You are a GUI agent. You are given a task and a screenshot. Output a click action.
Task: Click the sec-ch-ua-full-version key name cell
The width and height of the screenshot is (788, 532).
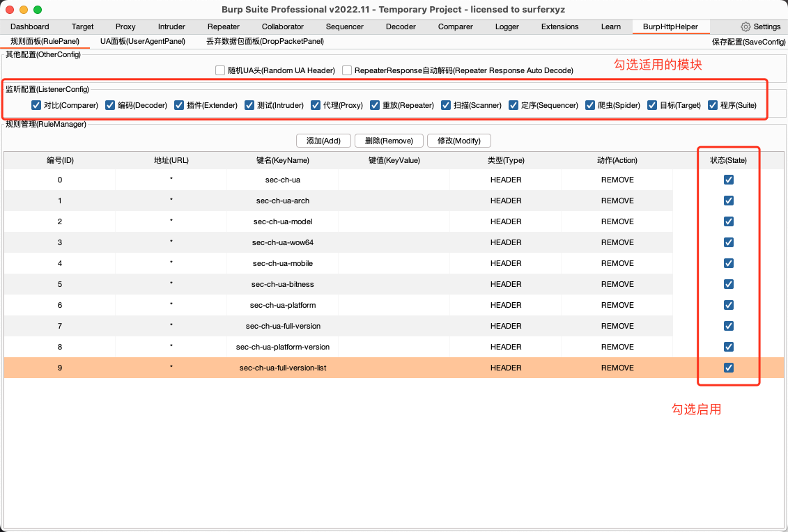pos(283,326)
